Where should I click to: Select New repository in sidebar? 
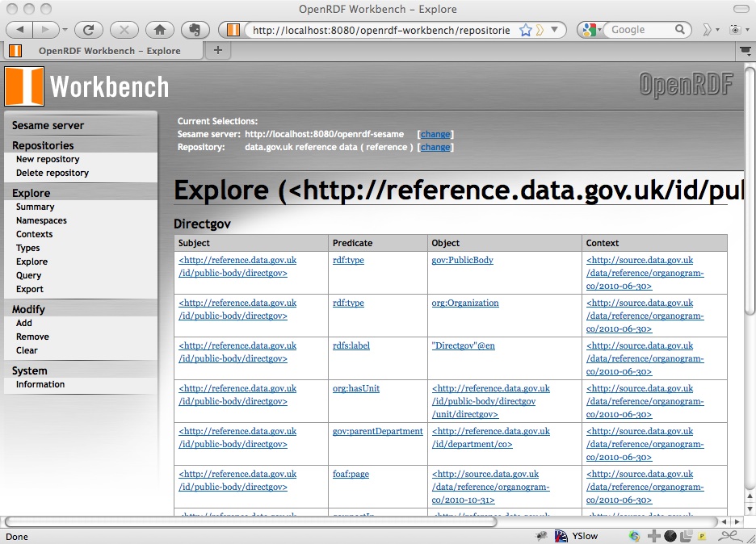click(x=48, y=159)
